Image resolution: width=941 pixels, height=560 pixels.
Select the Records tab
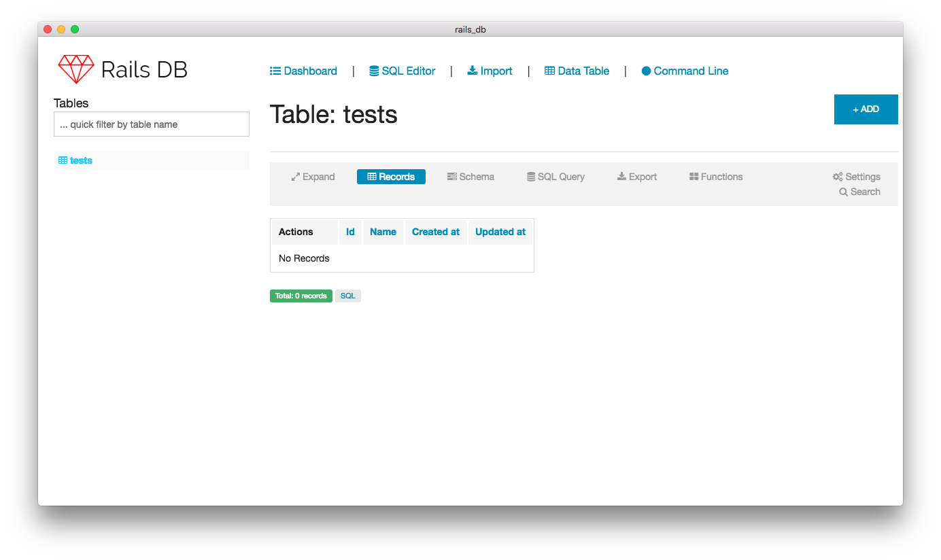click(391, 177)
